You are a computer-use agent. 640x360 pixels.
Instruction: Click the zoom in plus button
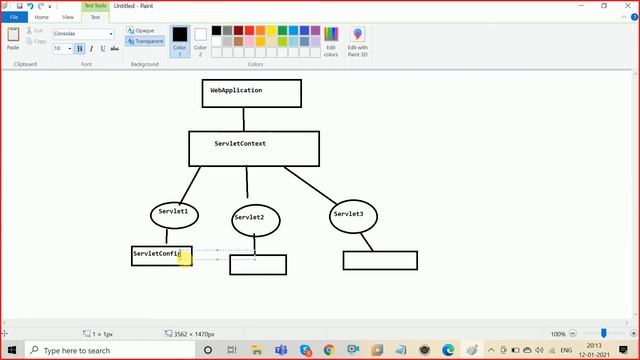coord(633,333)
